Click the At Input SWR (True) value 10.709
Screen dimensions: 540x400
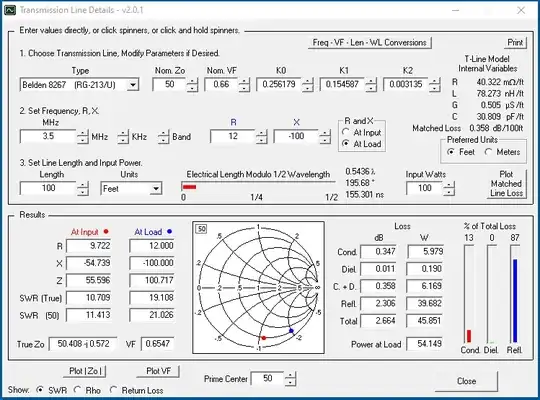pyautogui.click(x=89, y=297)
